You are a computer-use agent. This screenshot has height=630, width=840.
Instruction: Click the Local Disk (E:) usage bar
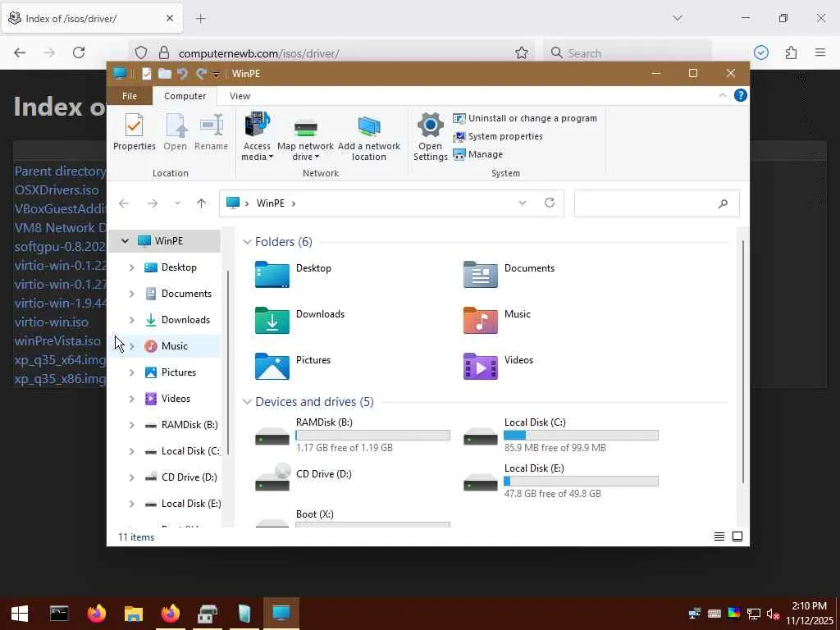click(x=581, y=482)
